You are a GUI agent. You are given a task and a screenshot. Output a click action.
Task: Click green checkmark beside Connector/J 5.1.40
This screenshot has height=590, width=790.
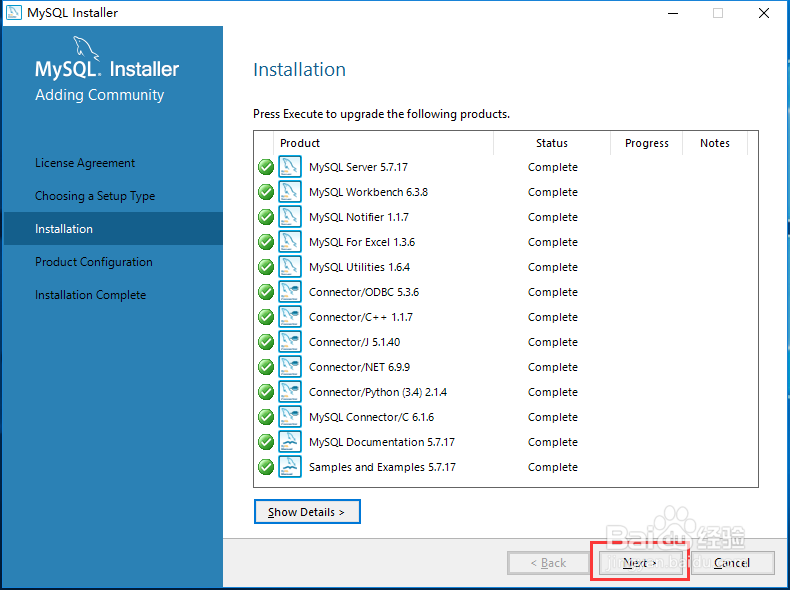coord(266,342)
